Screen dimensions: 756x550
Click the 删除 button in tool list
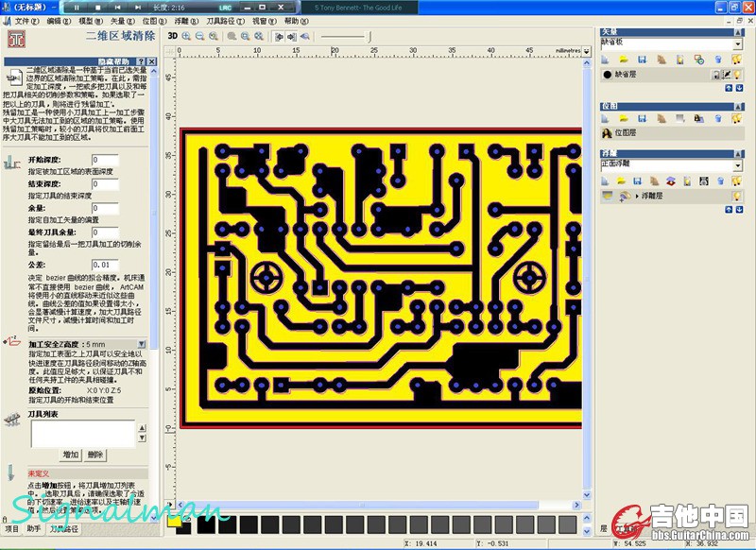(x=95, y=455)
